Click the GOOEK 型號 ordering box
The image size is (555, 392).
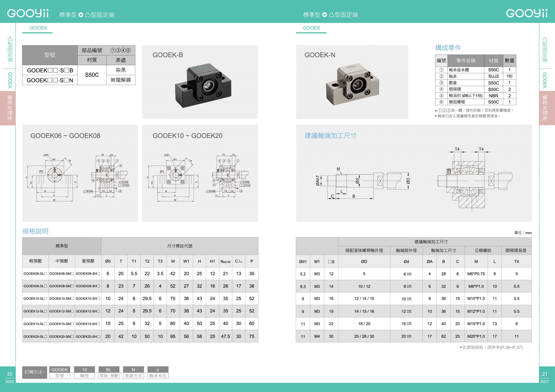coord(60,372)
